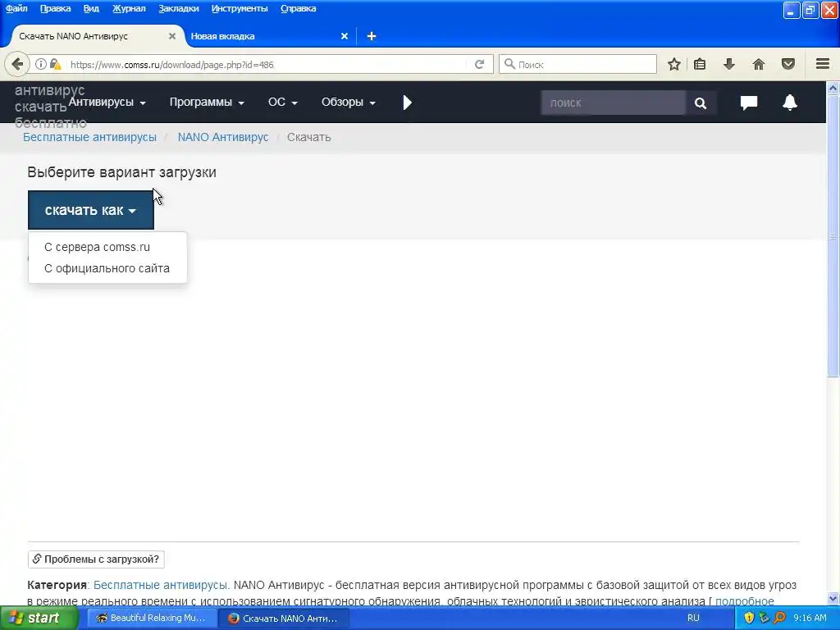The height and width of the screenshot is (630, 840).
Task: Click Выберите вариант загрузки heading
Action: 121,172
